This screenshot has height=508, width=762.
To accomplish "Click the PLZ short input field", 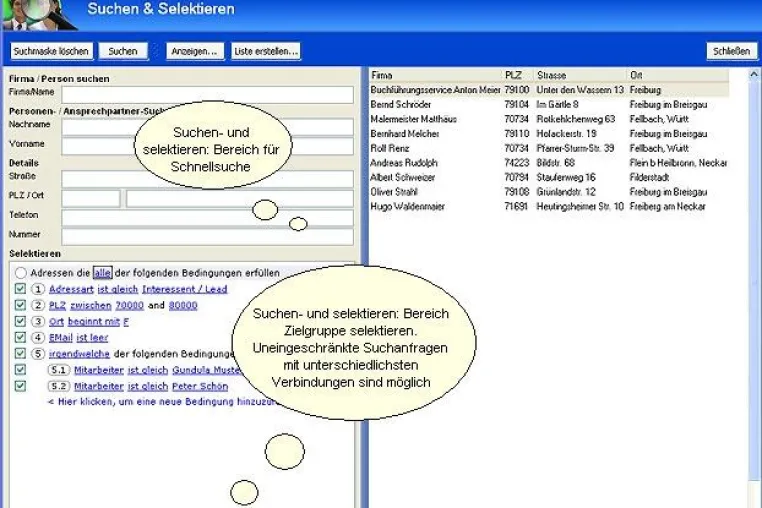I will tap(91, 198).
